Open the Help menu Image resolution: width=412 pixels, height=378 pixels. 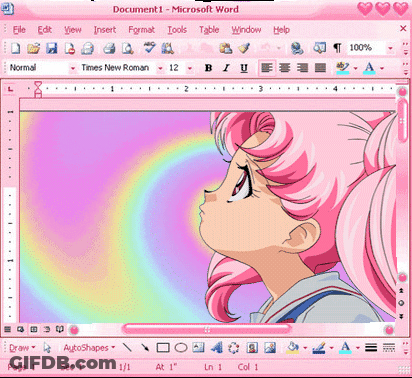(281, 30)
